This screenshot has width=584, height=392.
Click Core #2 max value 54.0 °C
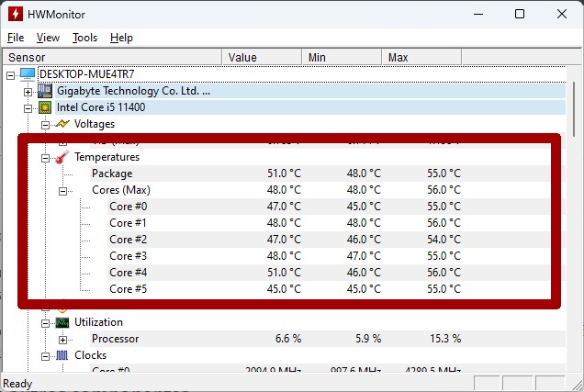(x=444, y=240)
